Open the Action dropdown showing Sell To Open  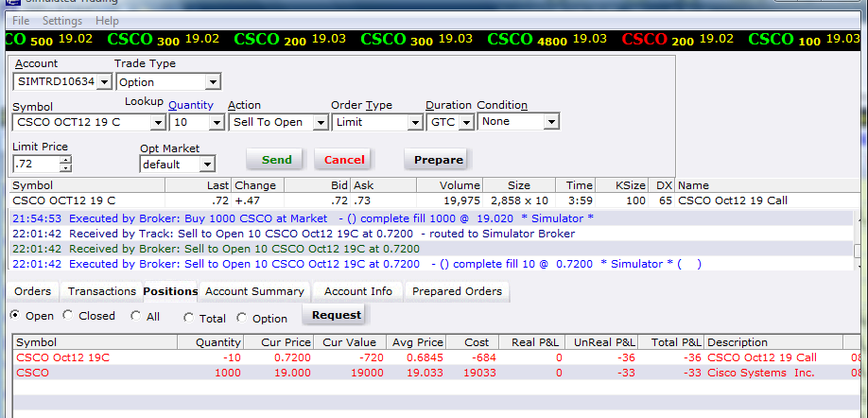pos(321,122)
